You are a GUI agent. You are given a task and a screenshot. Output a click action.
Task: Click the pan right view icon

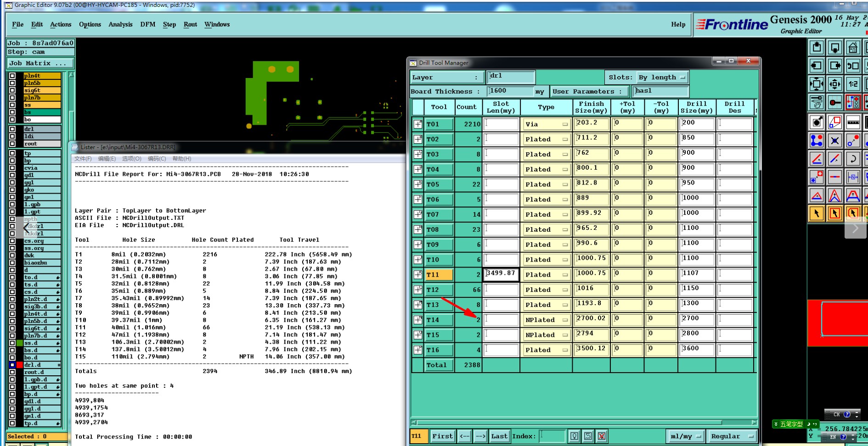835,66
